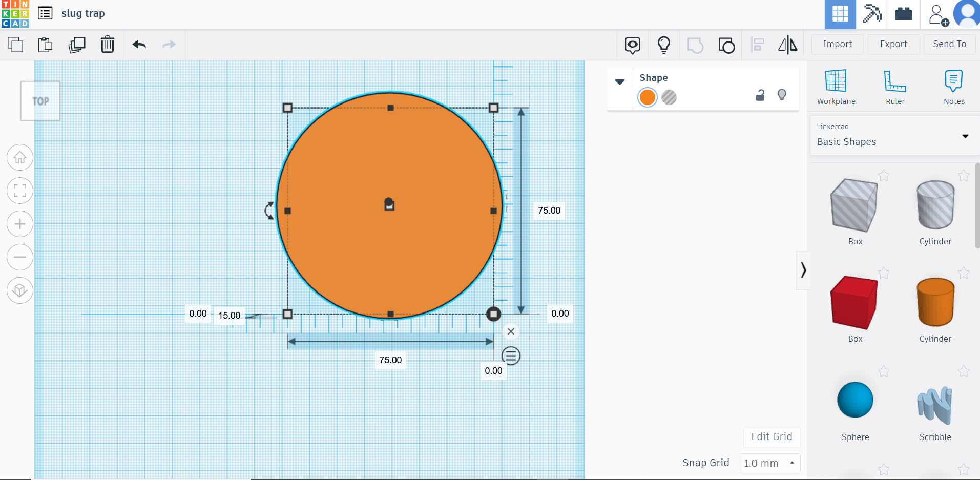
Task: Make the shape a Hole
Action: coord(670,97)
